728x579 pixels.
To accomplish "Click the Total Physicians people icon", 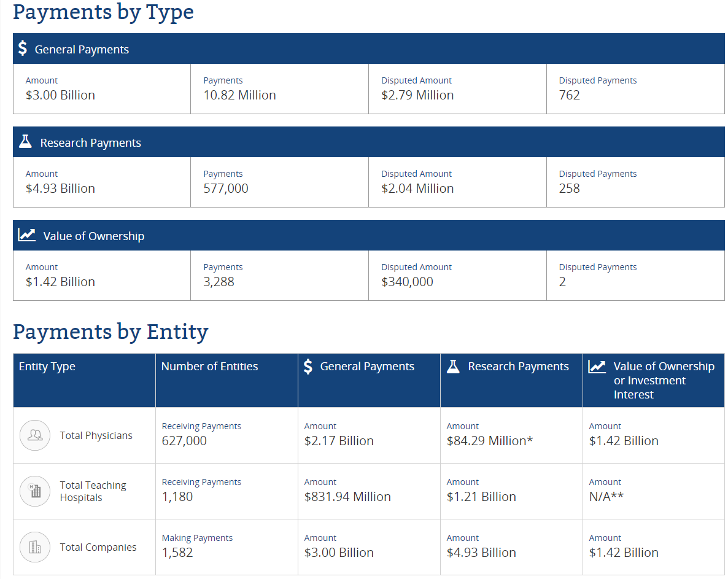I will click(35, 435).
